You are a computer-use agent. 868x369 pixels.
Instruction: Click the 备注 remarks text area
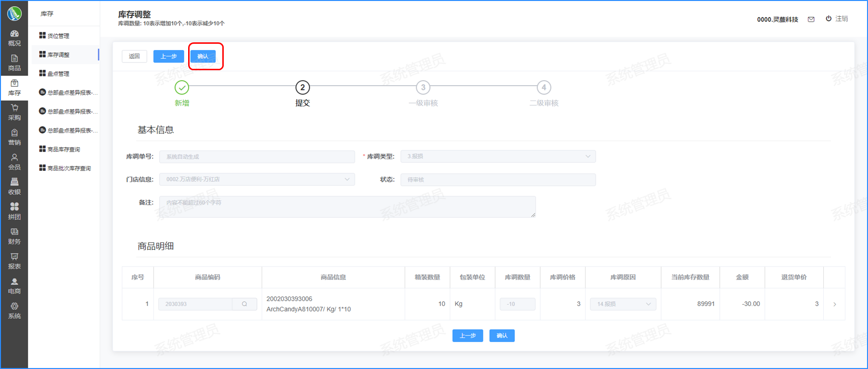pyautogui.click(x=347, y=206)
